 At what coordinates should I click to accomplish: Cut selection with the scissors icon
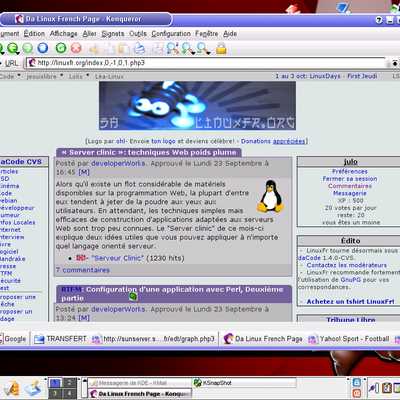[94, 49]
